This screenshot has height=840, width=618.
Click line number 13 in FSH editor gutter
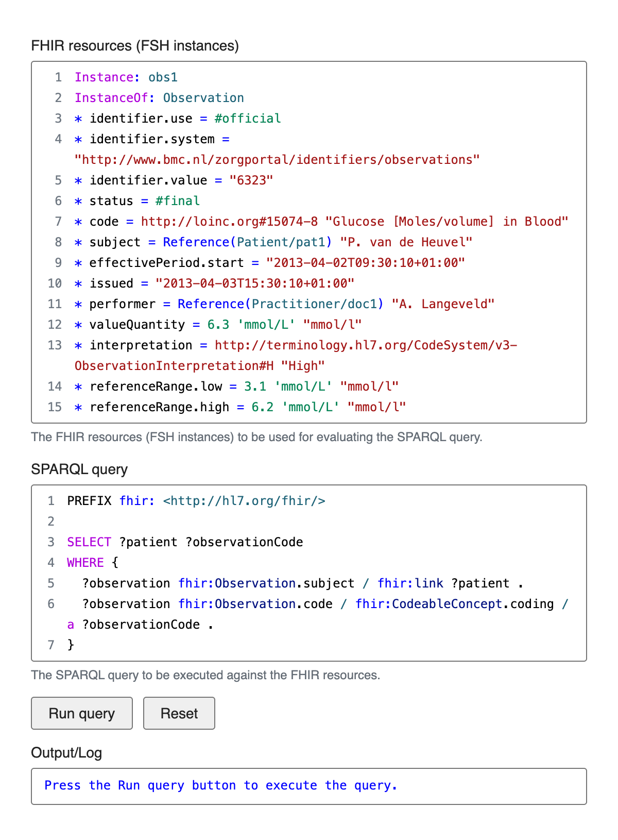55,345
